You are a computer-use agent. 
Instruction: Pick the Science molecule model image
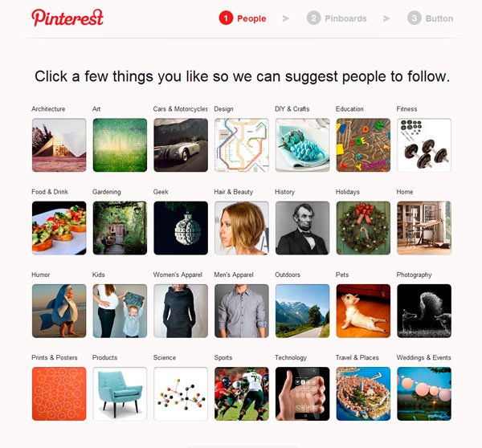(x=181, y=394)
